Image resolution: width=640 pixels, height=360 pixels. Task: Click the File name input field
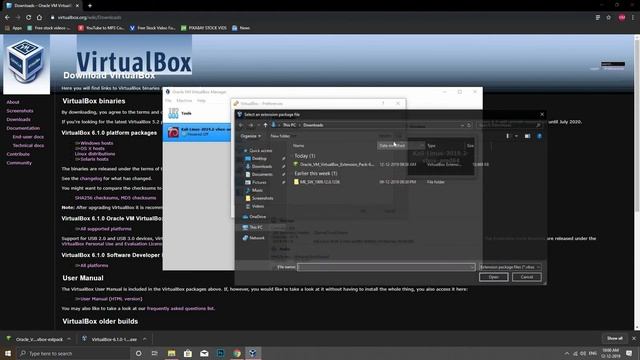coord(386,267)
